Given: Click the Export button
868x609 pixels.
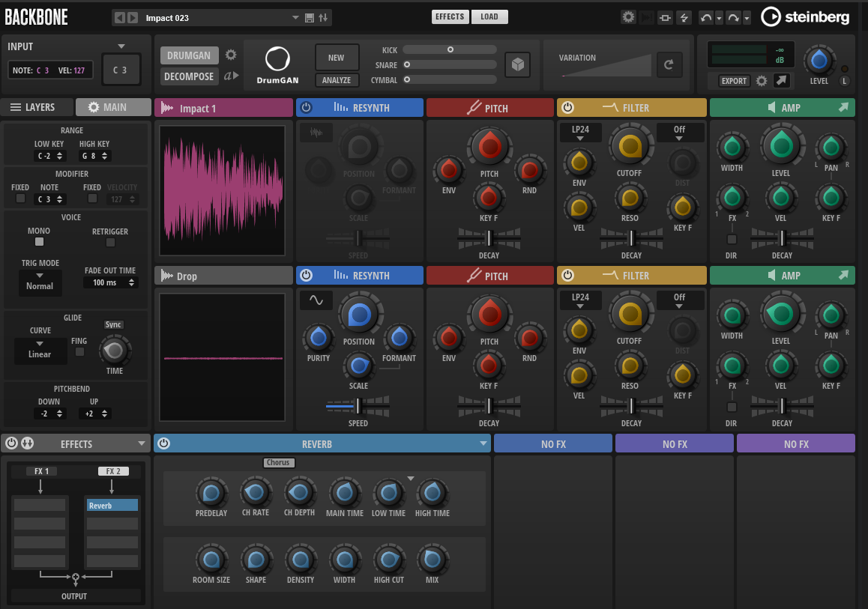Looking at the screenshot, I should point(734,81).
